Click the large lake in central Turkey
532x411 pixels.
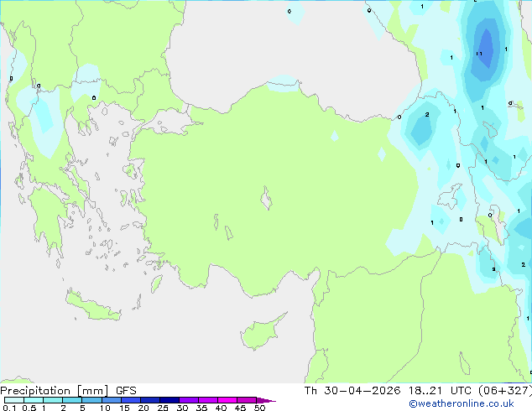click(x=266, y=198)
